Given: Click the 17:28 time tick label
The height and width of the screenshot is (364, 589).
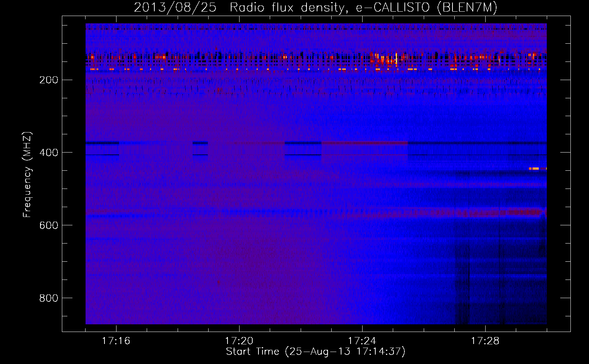Looking at the screenshot, I should point(485,341).
